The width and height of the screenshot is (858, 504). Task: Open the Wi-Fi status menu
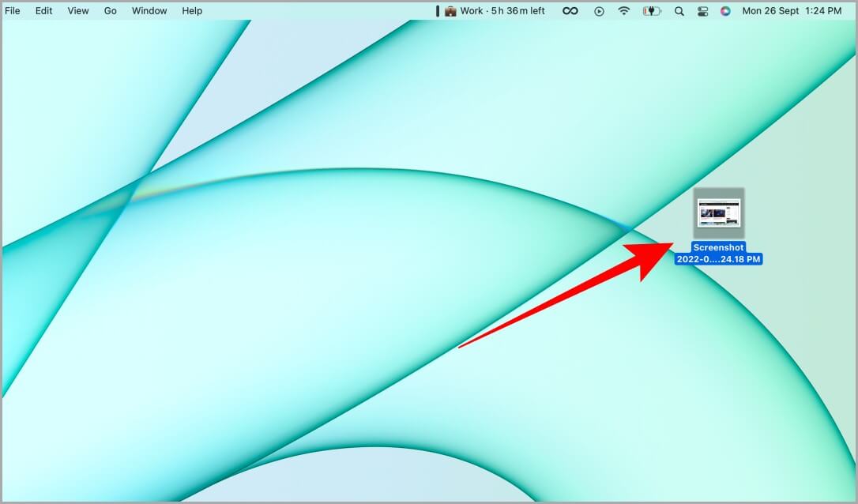[624, 11]
